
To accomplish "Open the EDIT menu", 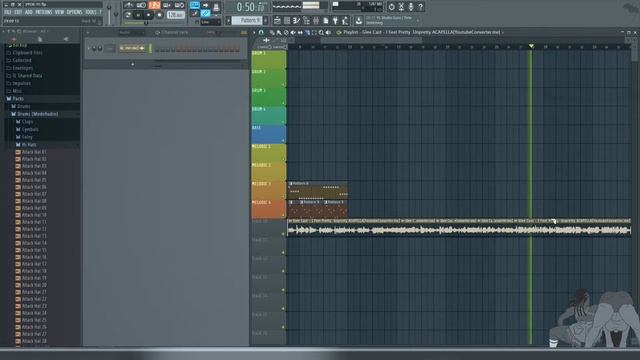I will (18, 12).
